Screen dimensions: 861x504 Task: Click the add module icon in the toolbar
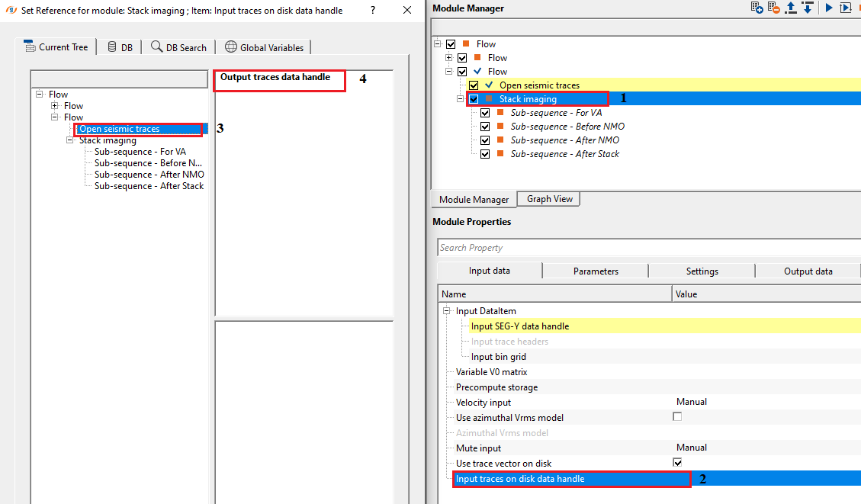(757, 8)
